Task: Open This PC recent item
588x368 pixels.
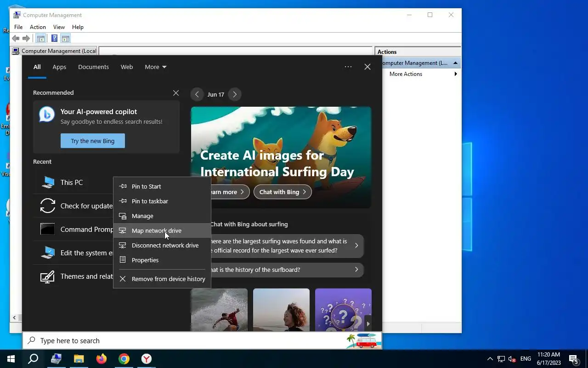Action: pos(73,183)
